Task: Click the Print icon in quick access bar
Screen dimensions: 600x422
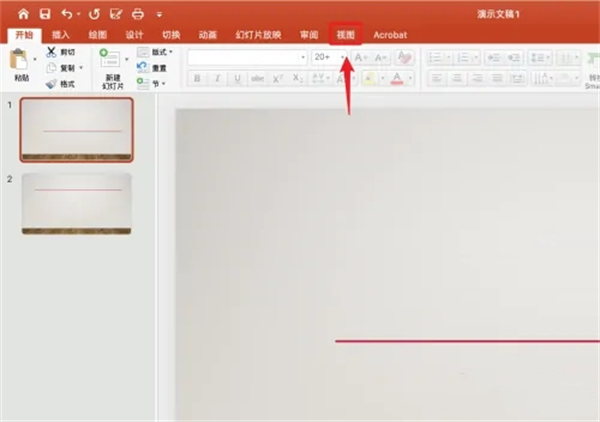Action: pos(137,14)
